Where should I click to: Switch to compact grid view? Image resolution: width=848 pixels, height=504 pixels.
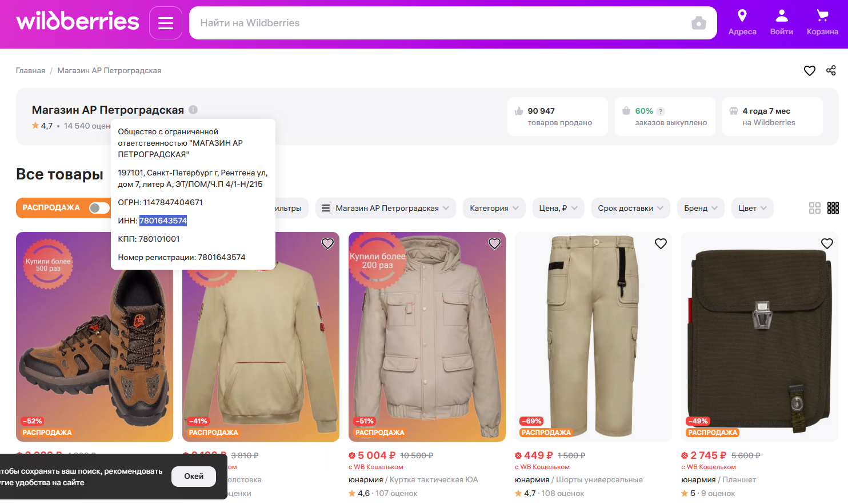(833, 208)
